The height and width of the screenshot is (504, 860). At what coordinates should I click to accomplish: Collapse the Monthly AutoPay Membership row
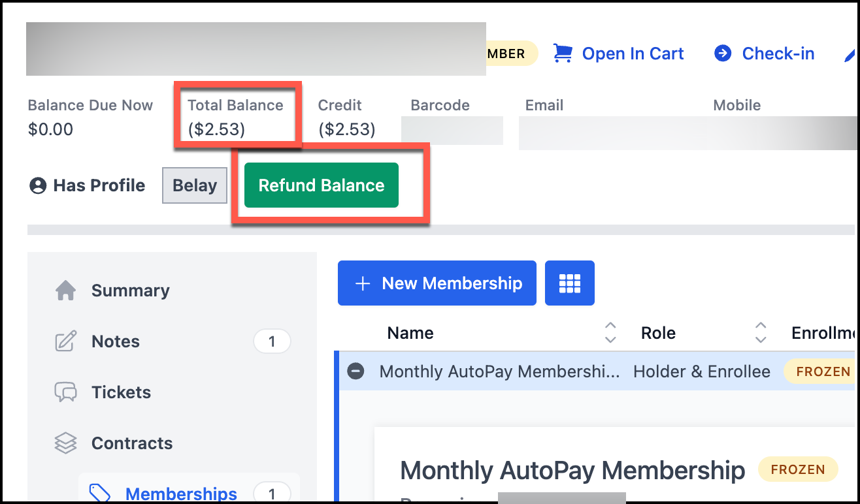pyautogui.click(x=356, y=371)
